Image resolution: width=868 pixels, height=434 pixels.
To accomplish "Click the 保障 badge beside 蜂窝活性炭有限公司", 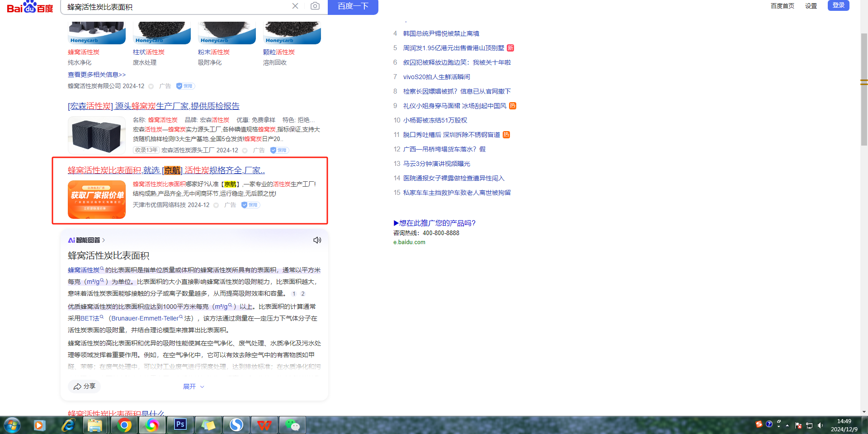I will point(185,86).
